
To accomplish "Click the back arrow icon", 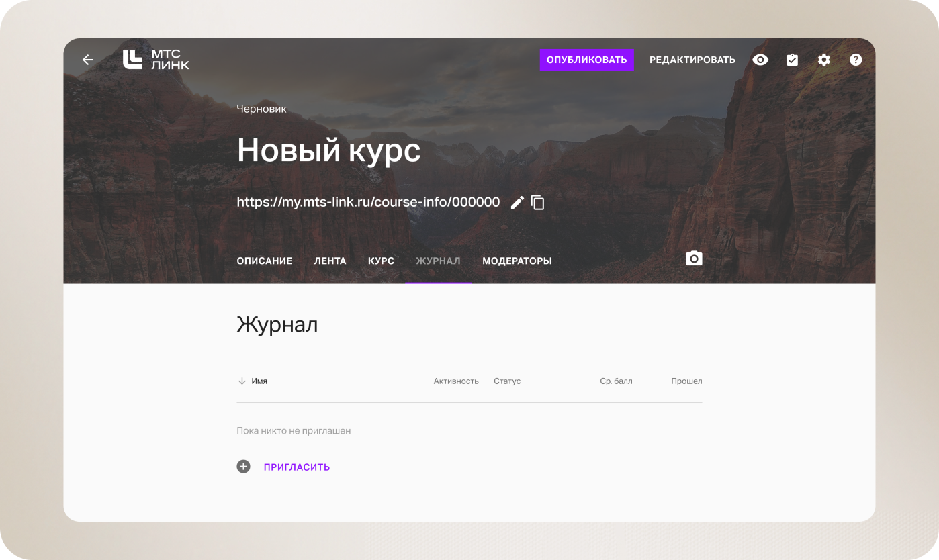I will 88,60.
